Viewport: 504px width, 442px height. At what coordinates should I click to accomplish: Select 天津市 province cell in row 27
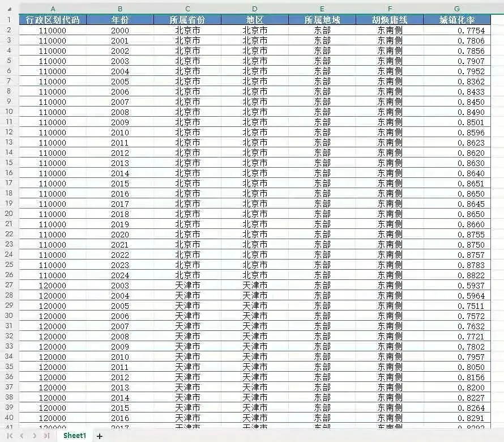point(187,286)
